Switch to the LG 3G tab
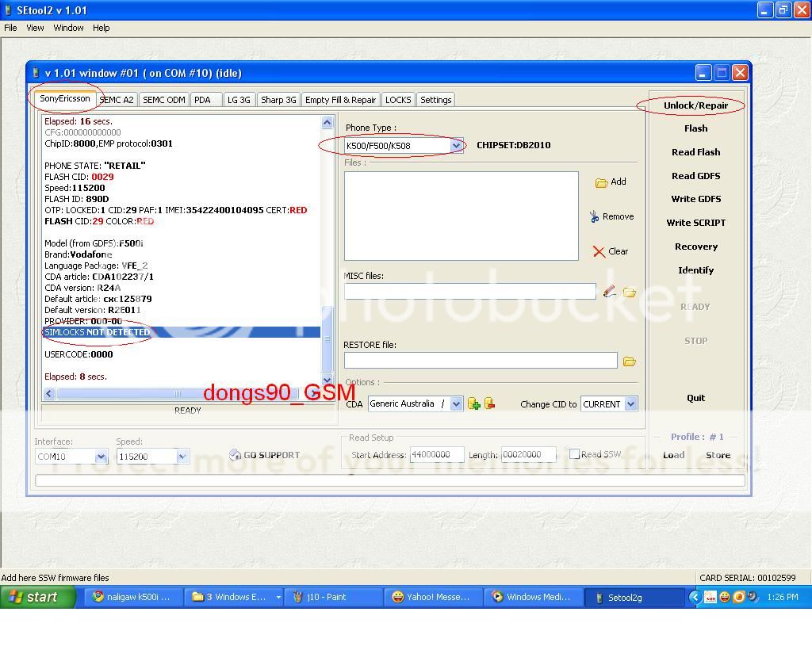The image size is (812, 650). pos(239,100)
